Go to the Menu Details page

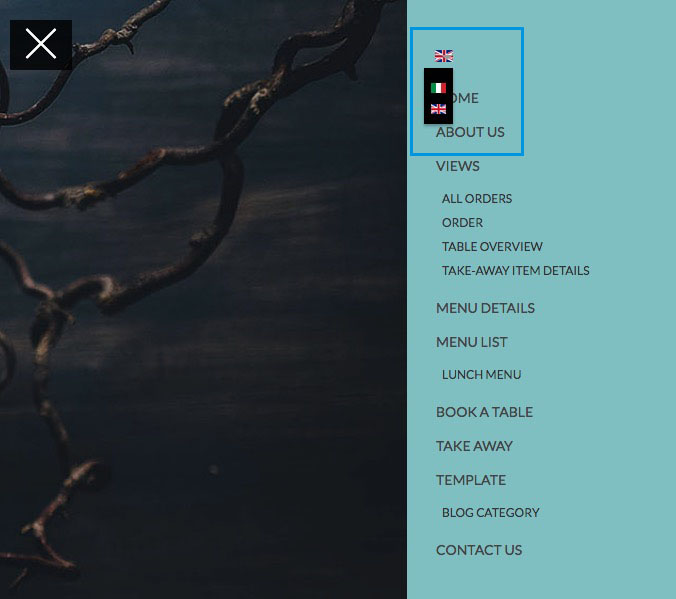pos(485,308)
